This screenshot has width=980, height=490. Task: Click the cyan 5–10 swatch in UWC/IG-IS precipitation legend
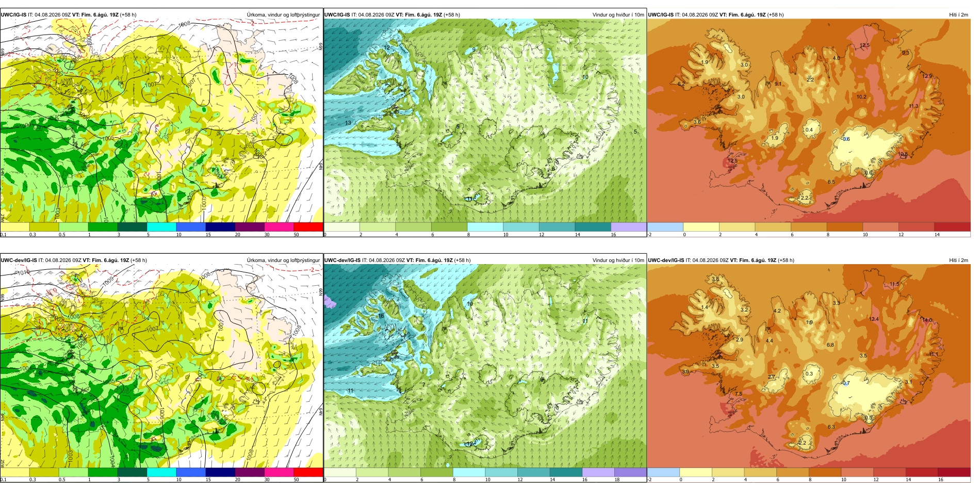click(161, 227)
